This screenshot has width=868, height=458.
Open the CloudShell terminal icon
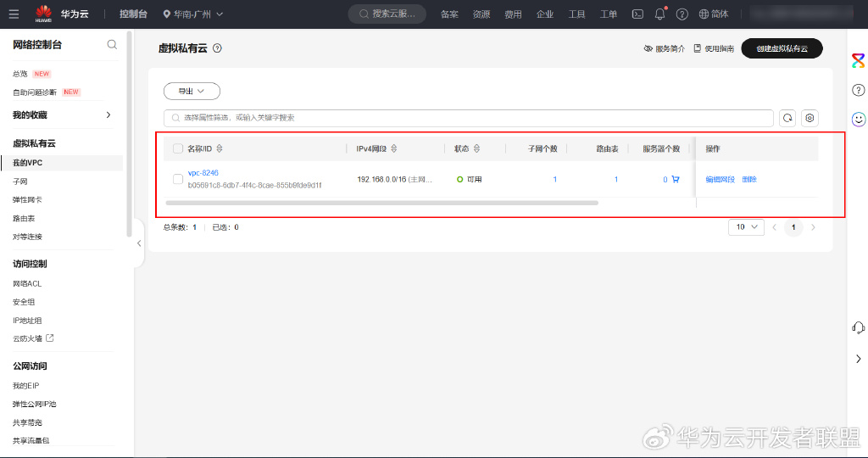637,14
